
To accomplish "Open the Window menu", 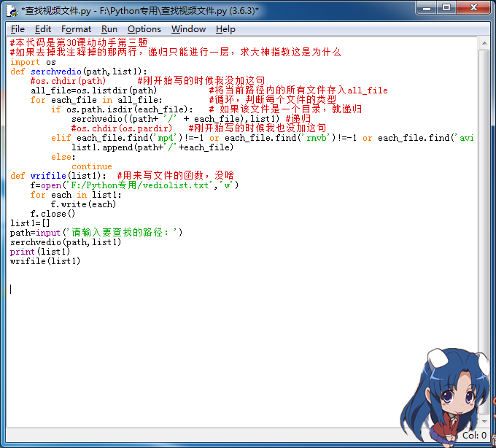I will (188, 29).
